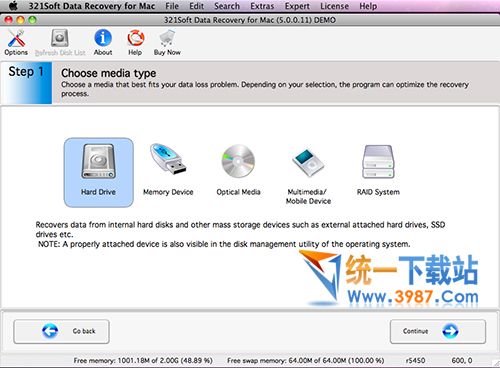The width and height of the screenshot is (500, 368).
Task: Open the Search menu
Action: click(x=227, y=6)
